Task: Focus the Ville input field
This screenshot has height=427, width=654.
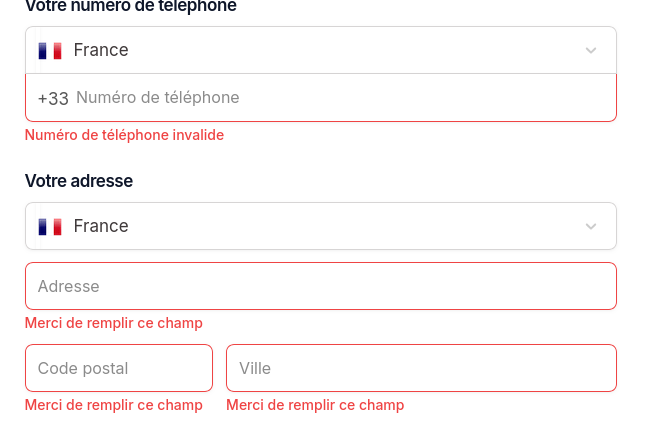Action: 420,368
